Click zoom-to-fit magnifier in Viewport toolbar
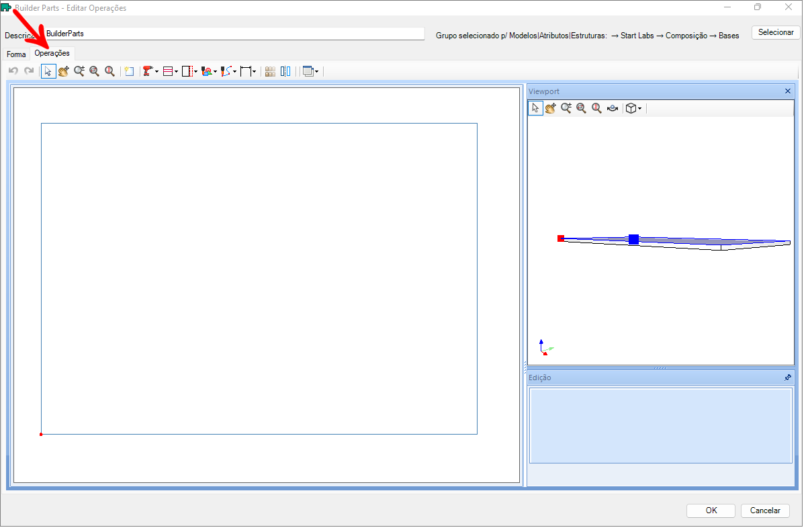This screenshot has width=808, height=532. click(582, 108)
